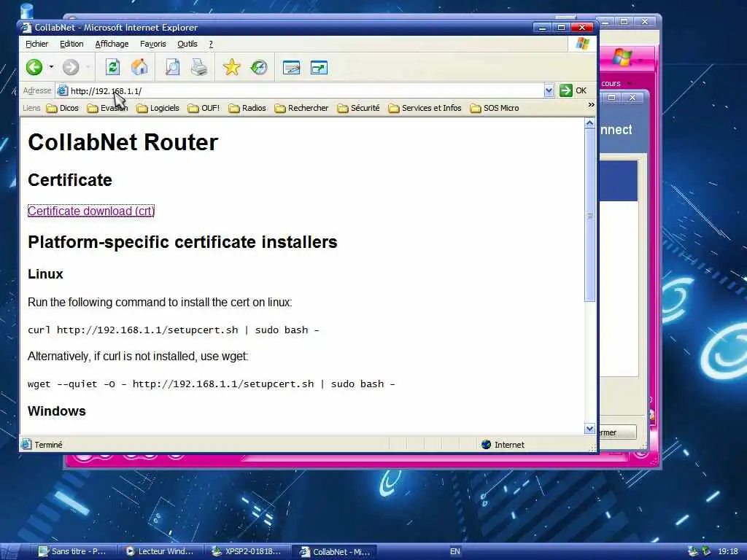Click the address bar URL field

pyautogui.click(x=305, y=90)
